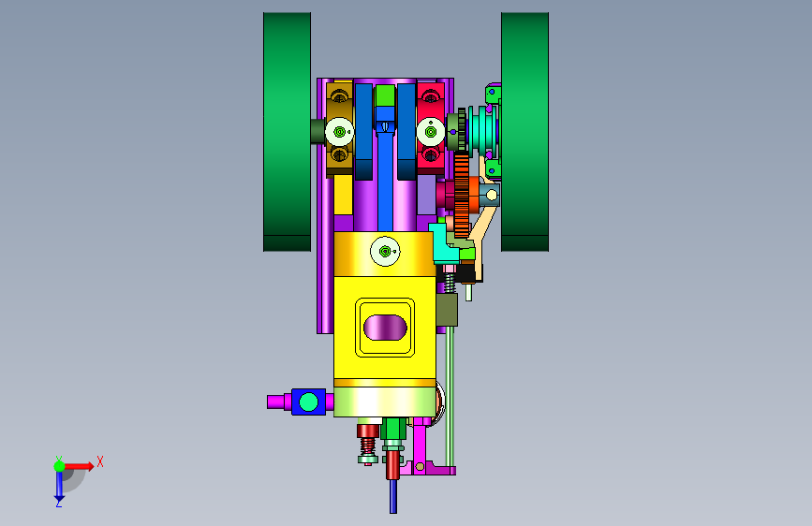Image resolution: width=812 pixels, height=526 pixels.
Task: Pick the cream-colored lever arm
Action: 484,223
